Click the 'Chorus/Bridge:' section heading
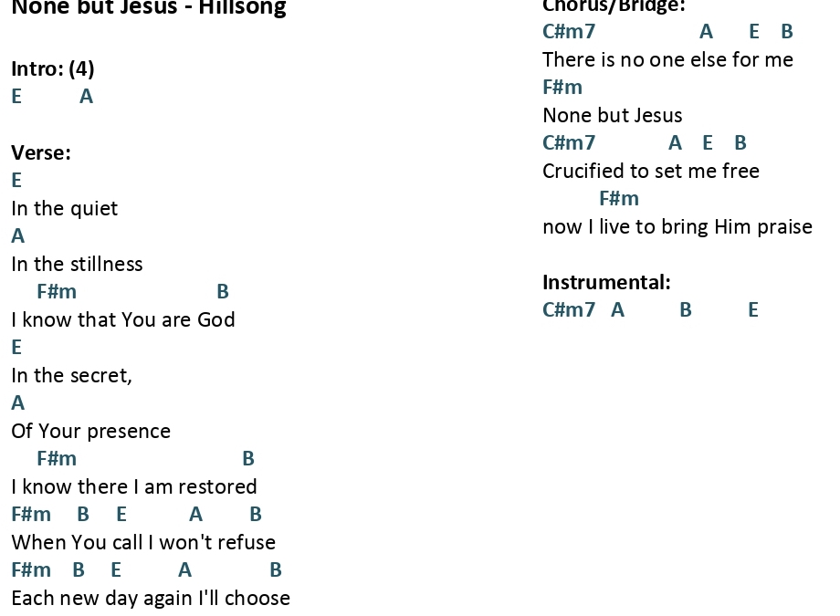Viewport: 840px width, 616px height. (x=614, y=6)
